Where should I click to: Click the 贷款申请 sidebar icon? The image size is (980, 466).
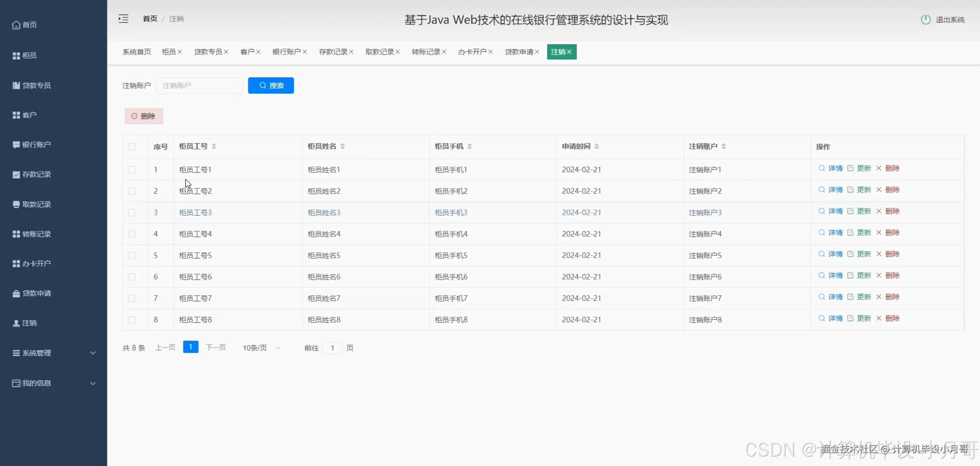pyautogui.click(x=16, y=293)
